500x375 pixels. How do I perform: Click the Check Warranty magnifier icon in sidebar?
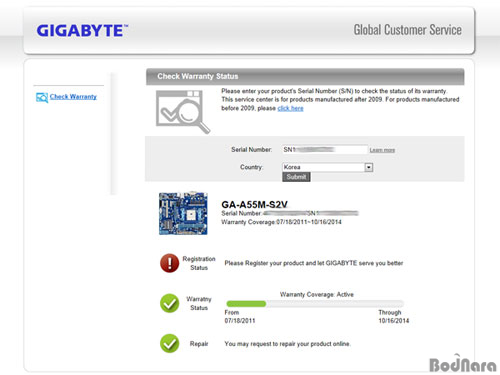(42, 98)
